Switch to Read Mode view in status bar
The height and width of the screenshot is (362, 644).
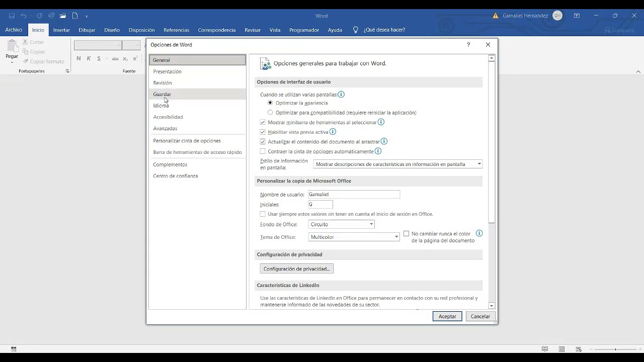pyautogui.click(x=545, y=349)
